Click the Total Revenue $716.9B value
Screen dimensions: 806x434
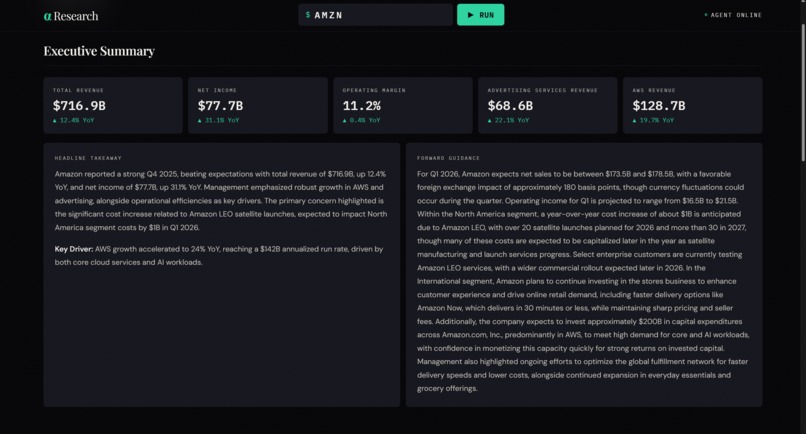(x=79, y=106)
